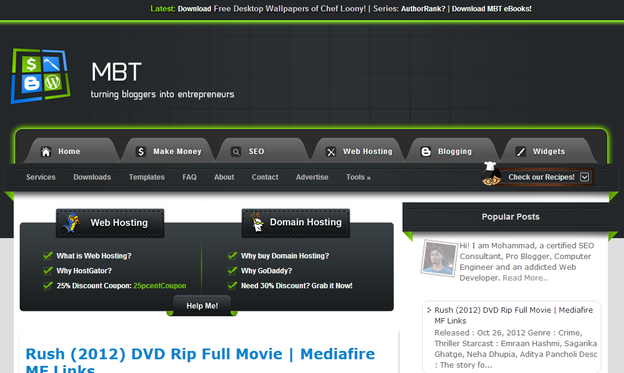Open the Rush (2012) DVD Rip article title
This screenshot has height=373, width=624.
pos(200,360)
